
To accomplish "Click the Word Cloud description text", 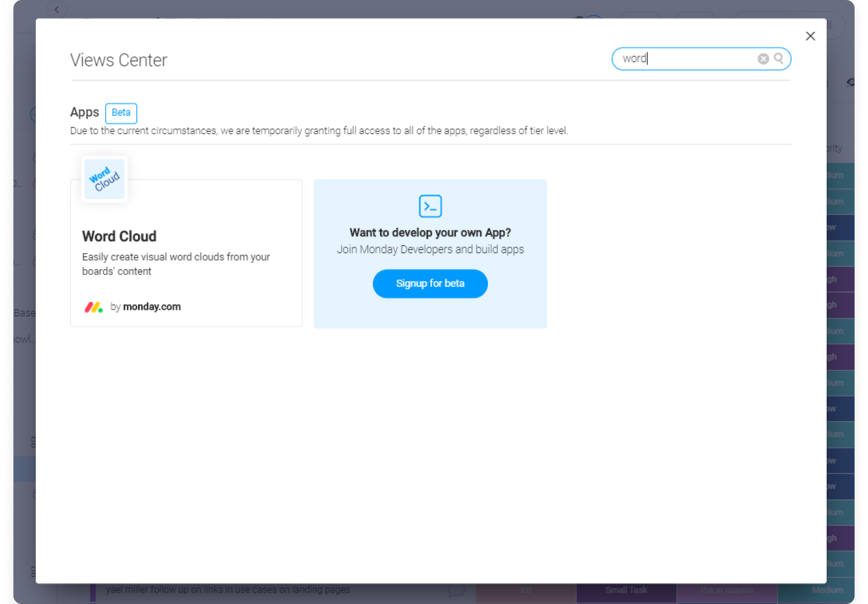I will (176, 264).
